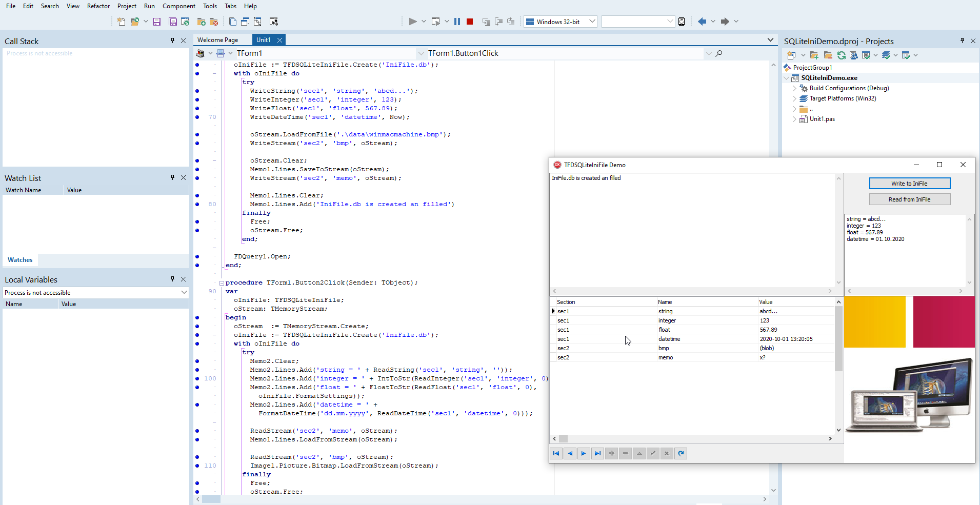Screen dimensions: 980x505
Task: Switch to Welcome Page tab
Action: point(218,40)
